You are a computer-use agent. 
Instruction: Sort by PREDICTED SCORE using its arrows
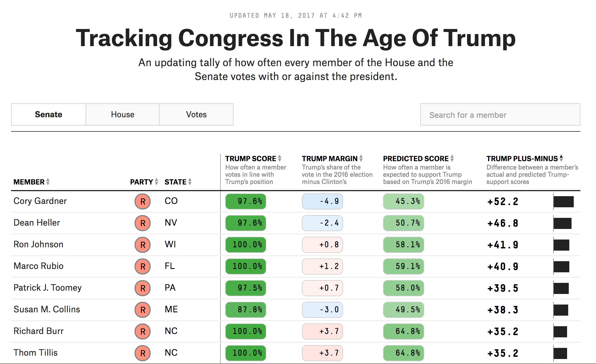coord(452,158)
